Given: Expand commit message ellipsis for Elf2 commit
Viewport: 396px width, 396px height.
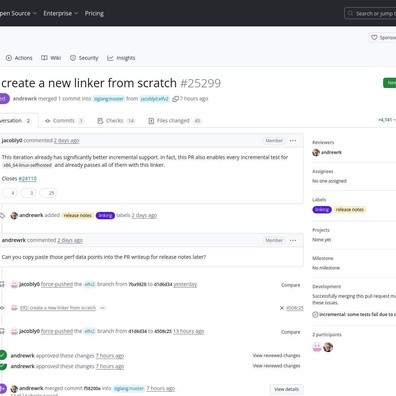Looking at the screenshot, I should point(102,308).
